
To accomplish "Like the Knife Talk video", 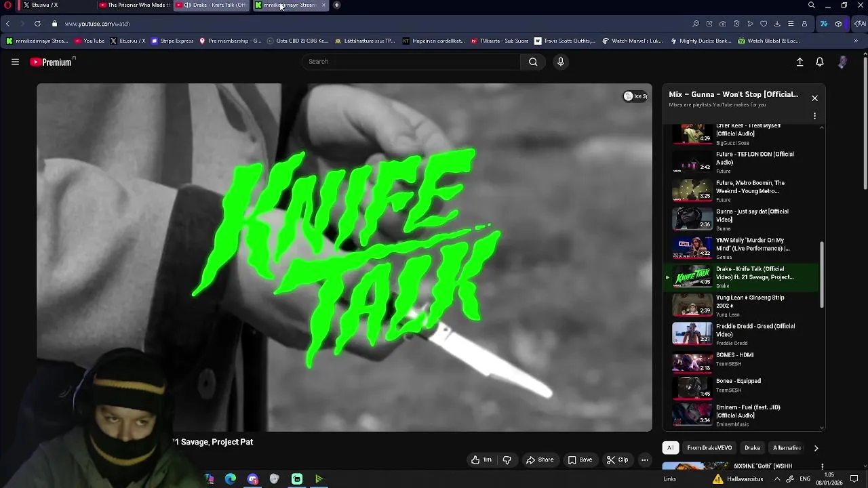I will click(x=481, y=460).
